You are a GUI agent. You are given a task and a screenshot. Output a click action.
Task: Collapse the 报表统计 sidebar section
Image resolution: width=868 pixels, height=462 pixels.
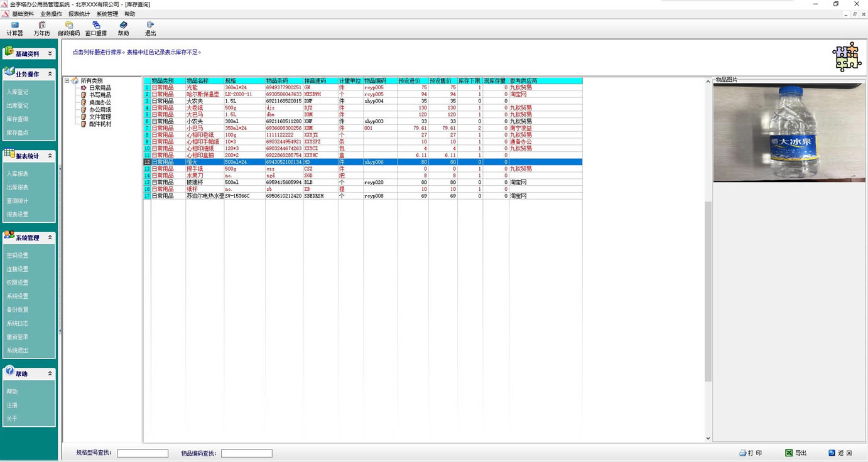tap(50, 156)
